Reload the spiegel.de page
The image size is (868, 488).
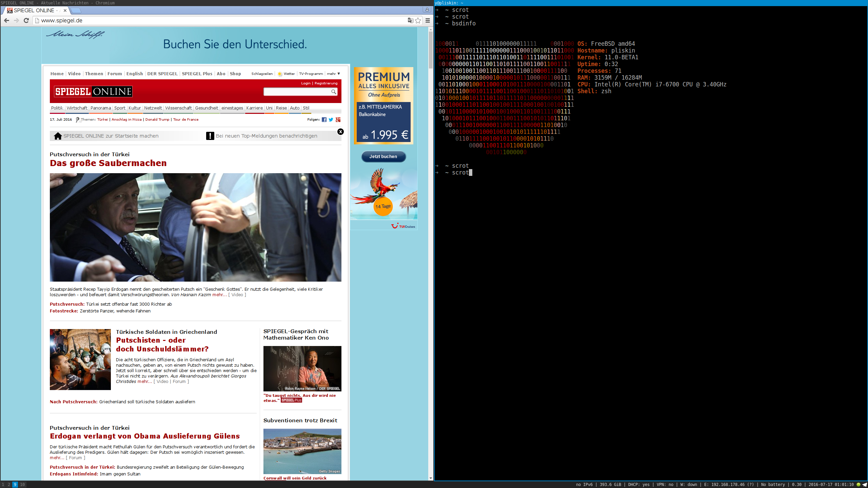point(26,21)
